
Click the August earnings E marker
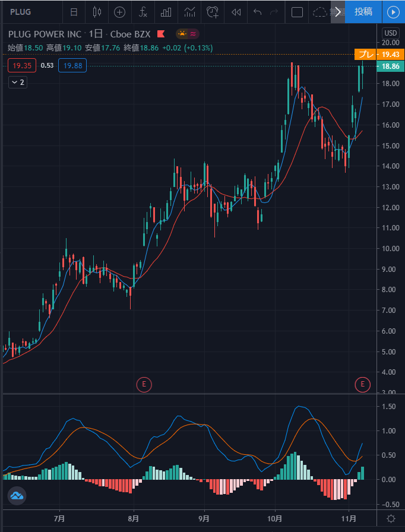click(144, 384)
